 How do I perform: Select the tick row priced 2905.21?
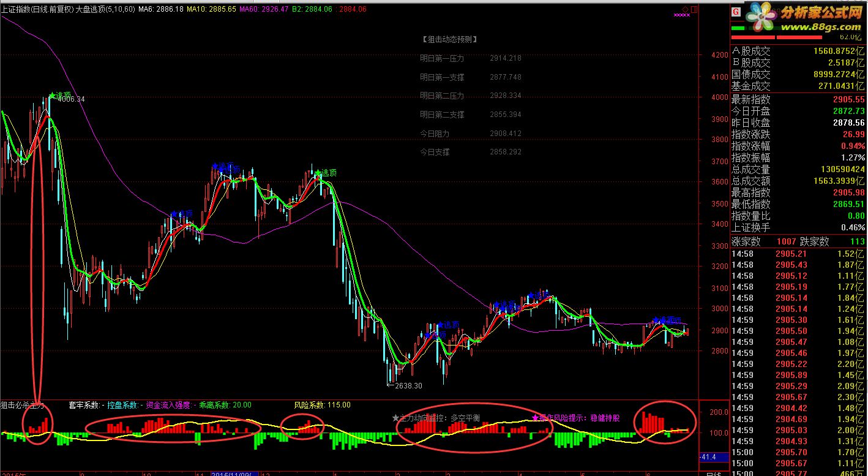point(799,254)
